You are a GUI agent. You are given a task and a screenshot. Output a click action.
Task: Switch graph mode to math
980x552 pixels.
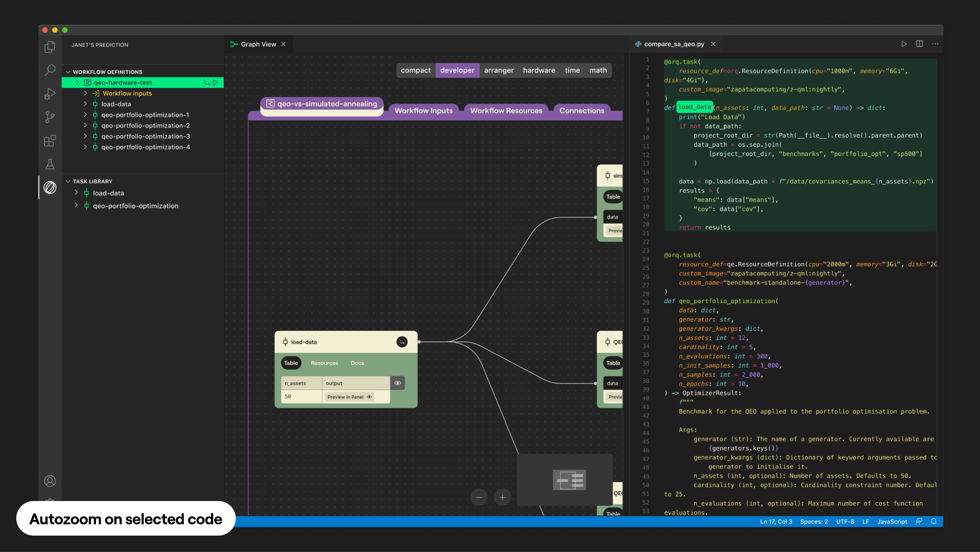coord(598,70)
